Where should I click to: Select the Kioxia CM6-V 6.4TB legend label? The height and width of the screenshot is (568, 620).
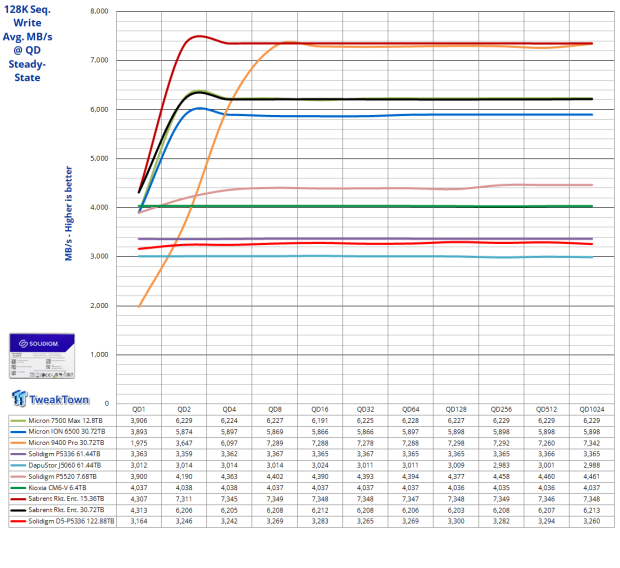(x=57, y=488)
